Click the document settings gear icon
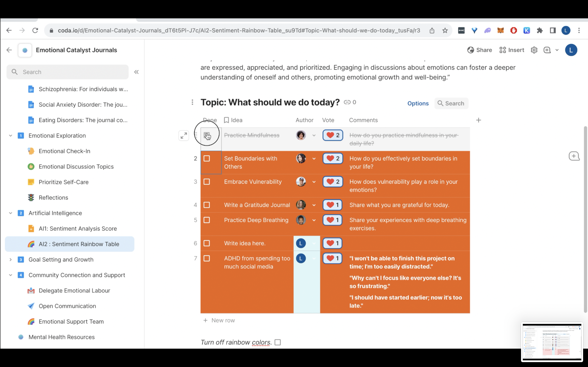Screen dimensions: 588x367 tap(534, 50)
